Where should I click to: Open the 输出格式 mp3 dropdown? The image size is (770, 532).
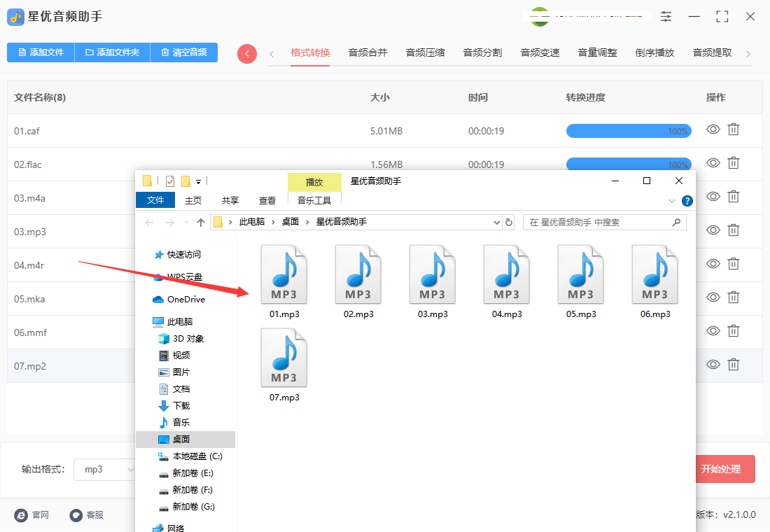point(105,469)
